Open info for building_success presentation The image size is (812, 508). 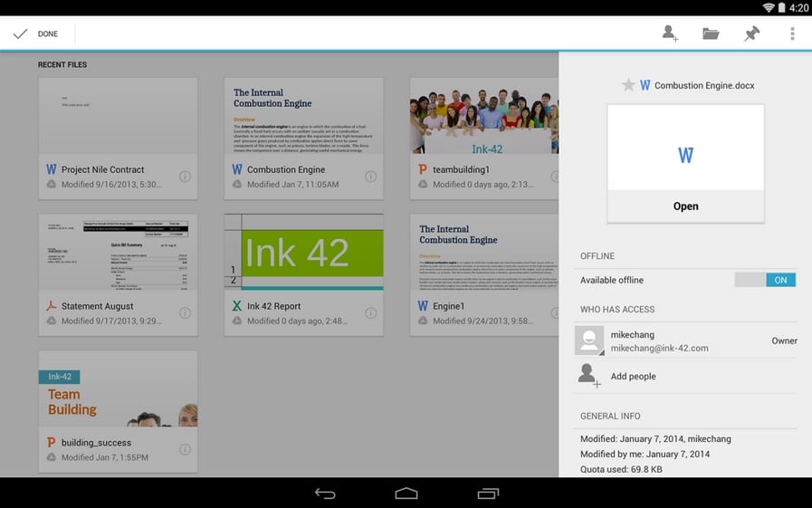tap(185, 449)
